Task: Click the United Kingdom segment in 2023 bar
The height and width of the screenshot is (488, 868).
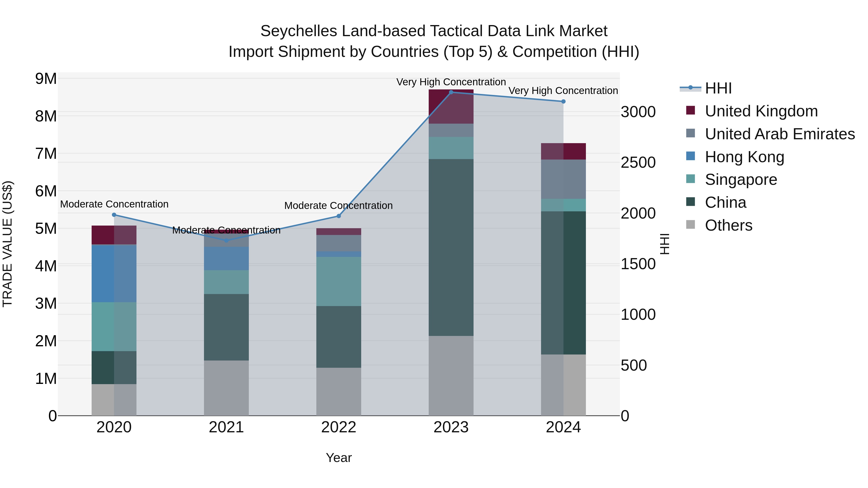Action: tap(451, 107)
